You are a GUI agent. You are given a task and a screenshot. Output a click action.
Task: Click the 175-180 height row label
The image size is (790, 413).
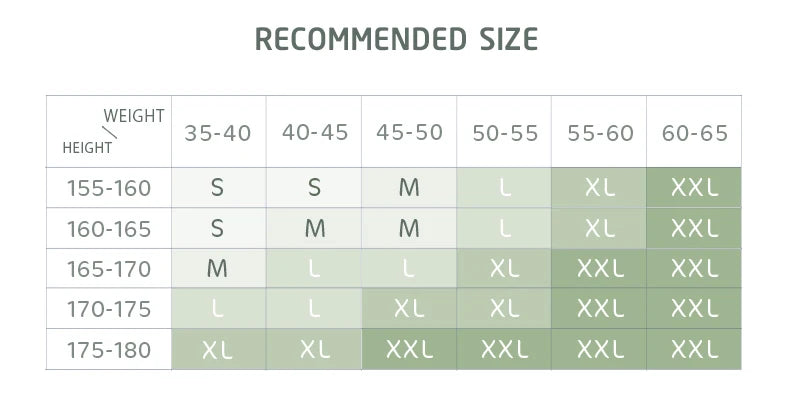click(x=109, y=350)
